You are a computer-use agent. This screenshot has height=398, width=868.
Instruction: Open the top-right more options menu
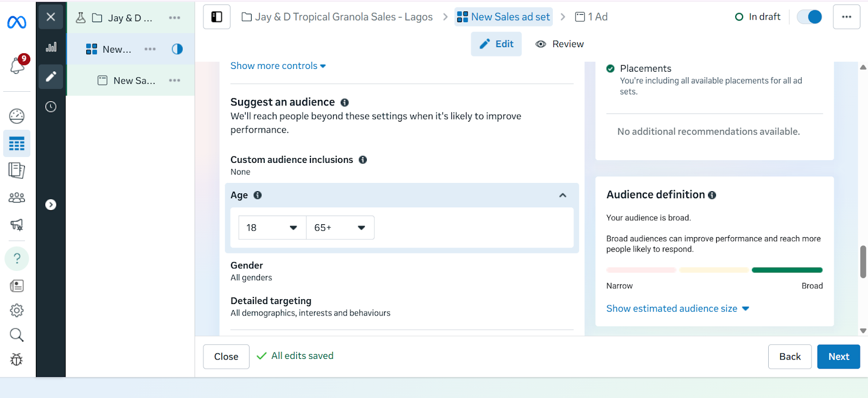tap(846, 17)
